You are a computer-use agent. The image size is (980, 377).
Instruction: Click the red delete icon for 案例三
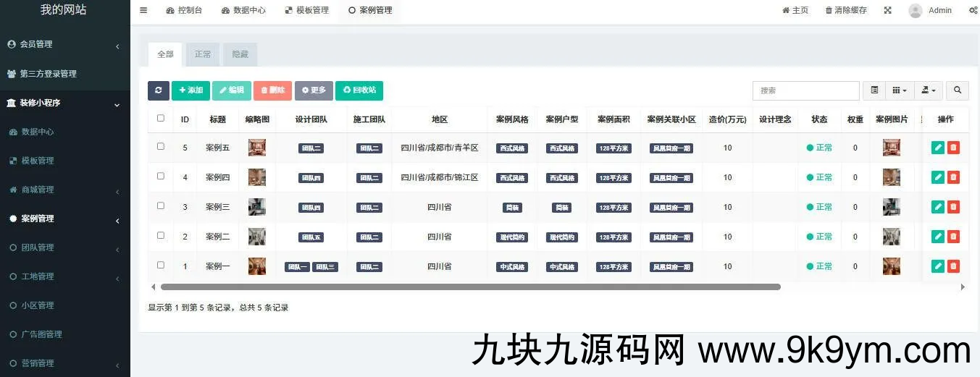coord(953,207)
